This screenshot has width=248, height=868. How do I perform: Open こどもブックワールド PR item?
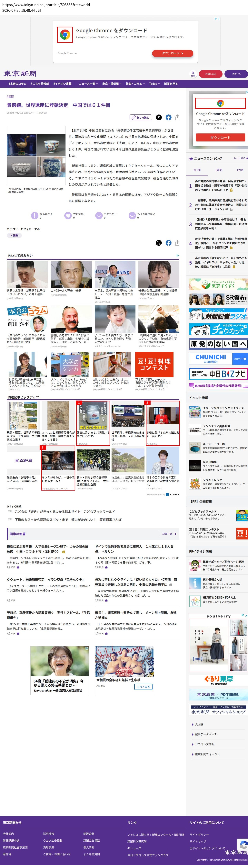(x=218, y=515)
